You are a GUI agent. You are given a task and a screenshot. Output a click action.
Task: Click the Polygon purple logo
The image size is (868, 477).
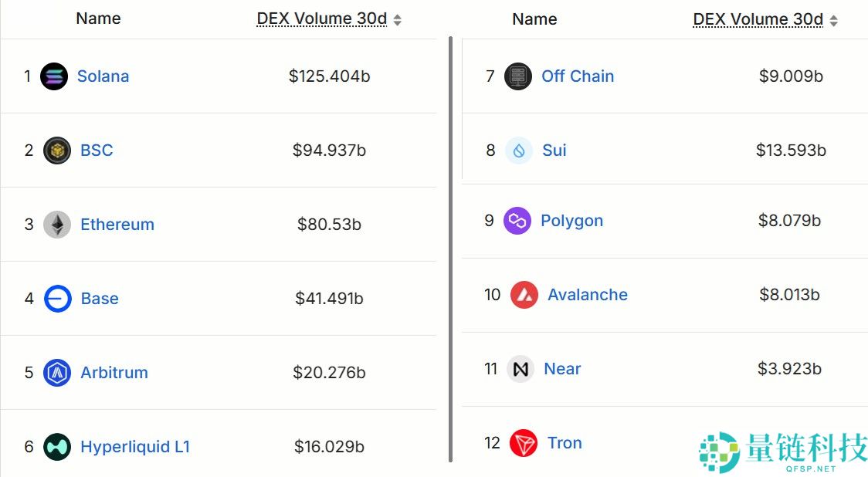pyautogui.click(x=518, y=220)
